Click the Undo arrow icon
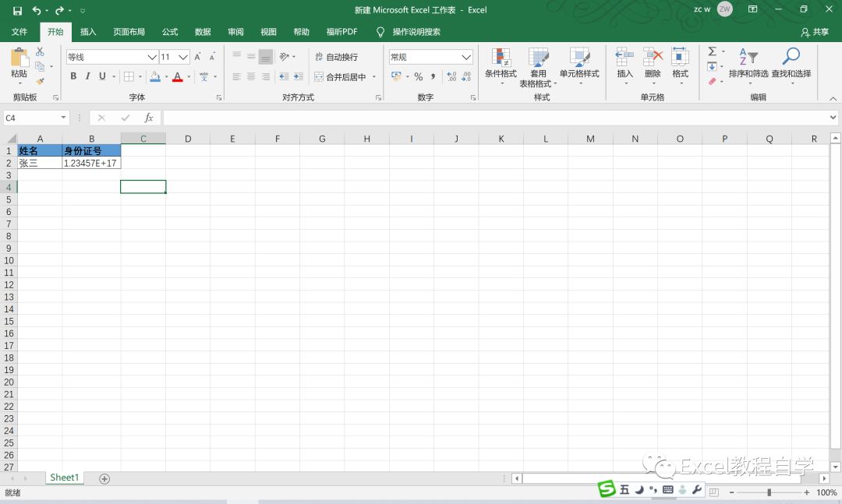 [x=37, y=10]
